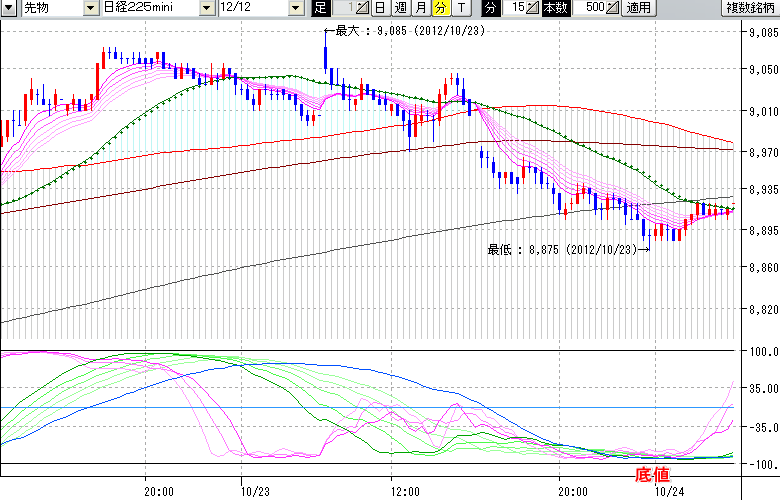Viewport: 780px width, 500px height.
Task: Expand the 日経225mini instrument dropdown
Action: pyautogui.click(x=206, y=8)
